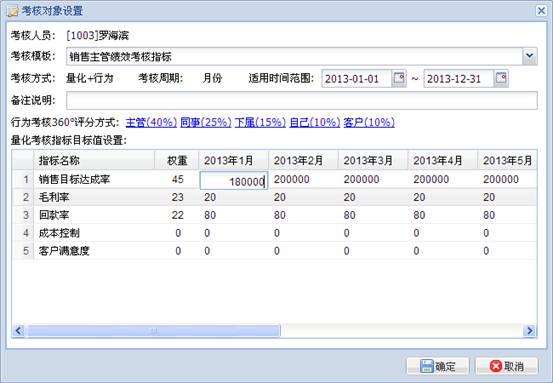The width and height of the screenshot is (553, 383).
Task: Select the 回款率 row name
Action: pos(54,215)
